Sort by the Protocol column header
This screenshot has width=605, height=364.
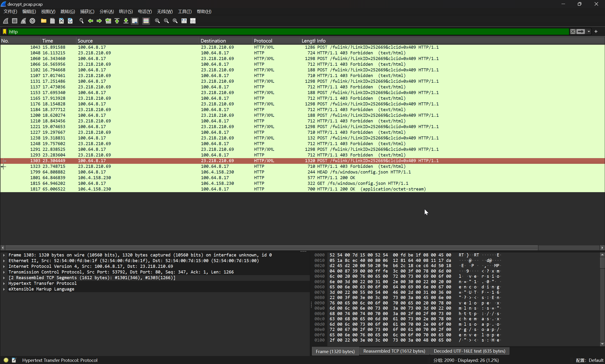(276, 41)
